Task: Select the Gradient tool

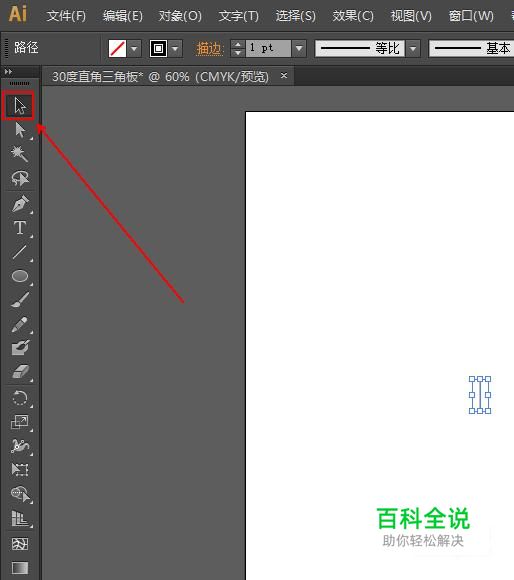Action: (20, 568)
